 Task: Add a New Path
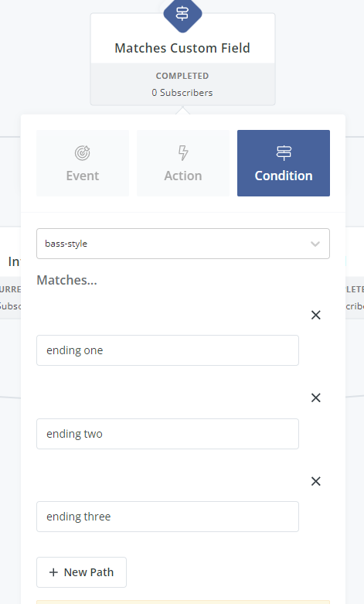pyautogui.click(x=82, y=572)
